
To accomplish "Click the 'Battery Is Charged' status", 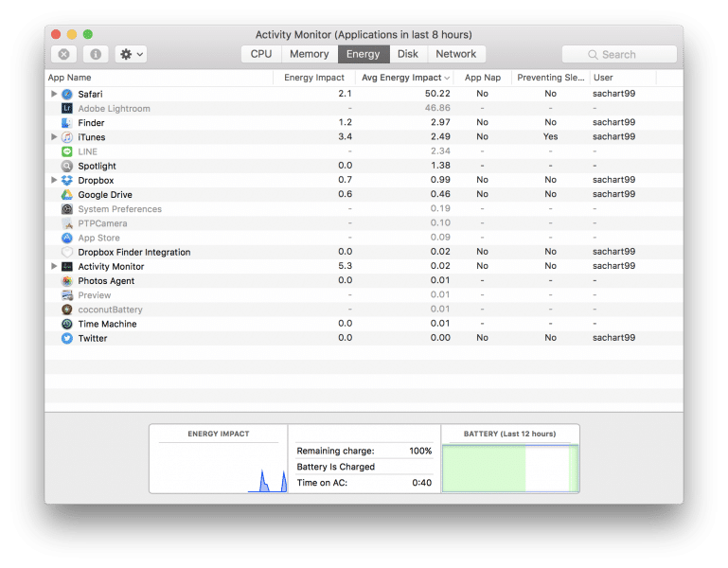I will pos(336,467).
